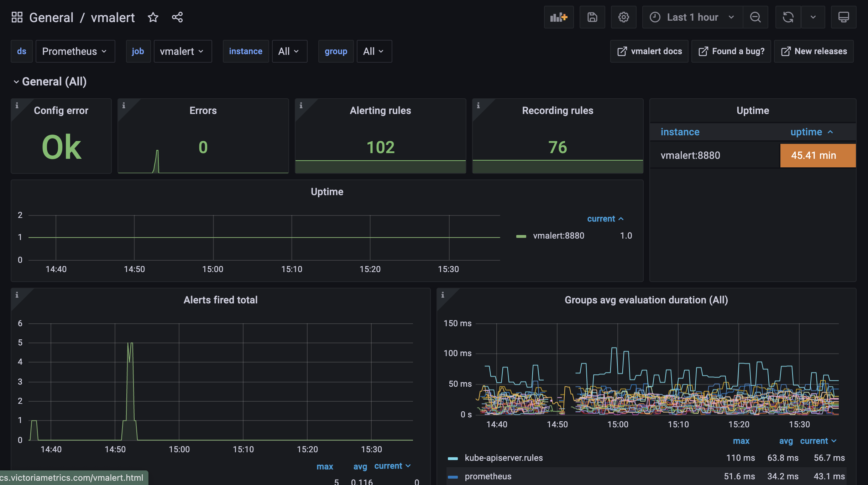The width and height of the screenshot is (868, 485).
Task: Toggle the prometheus legend series
Action: click(x=488, y=476)
